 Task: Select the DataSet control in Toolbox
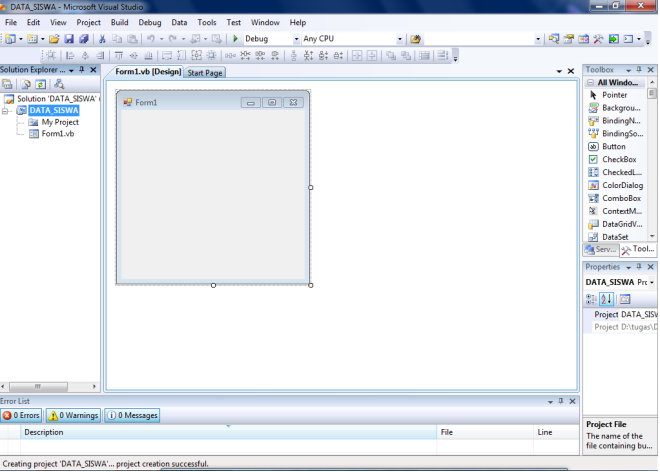(614, 237)
